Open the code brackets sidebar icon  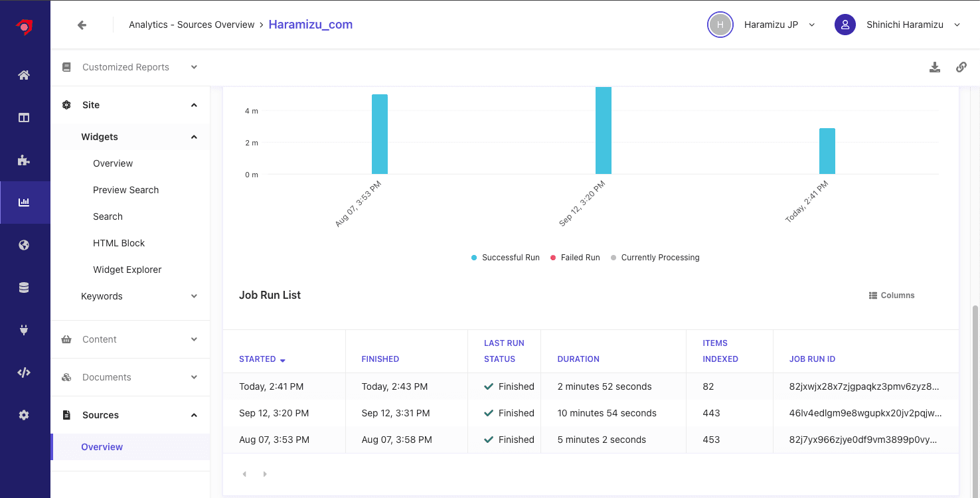[24, 373]
